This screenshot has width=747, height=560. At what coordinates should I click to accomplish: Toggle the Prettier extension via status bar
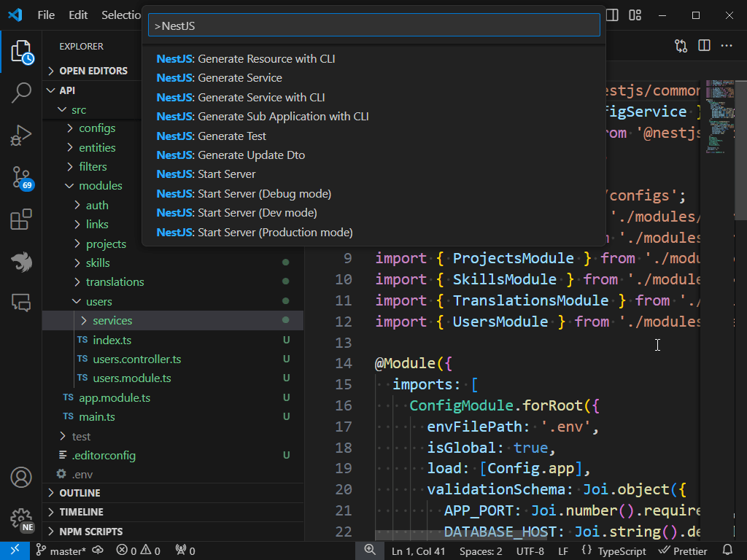click(683, 550)
